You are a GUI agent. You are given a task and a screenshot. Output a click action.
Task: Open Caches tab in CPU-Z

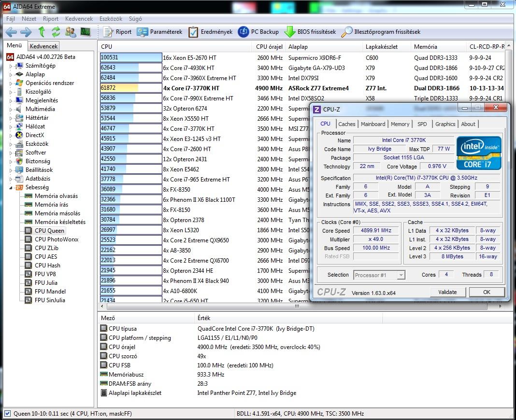346,124
